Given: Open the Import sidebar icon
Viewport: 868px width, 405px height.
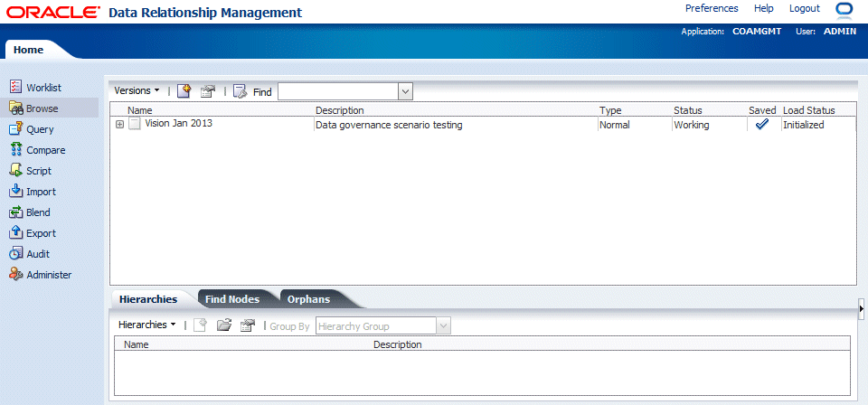Looking at the screenshot, I should coord(16,192).
